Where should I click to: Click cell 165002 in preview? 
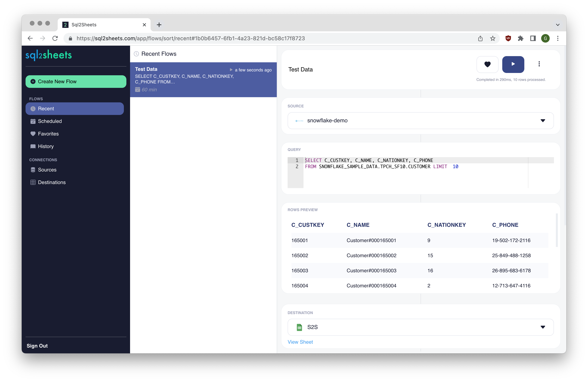[300, 255]
